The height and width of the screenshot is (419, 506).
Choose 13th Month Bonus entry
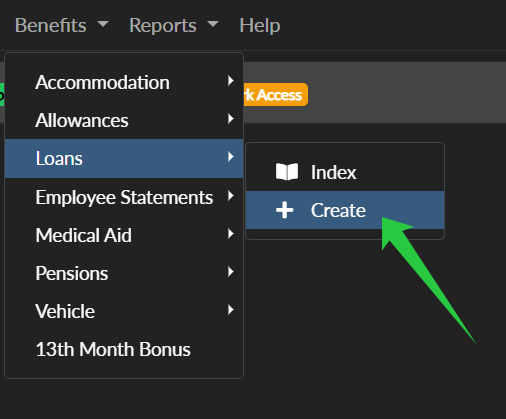click(124, 349)
